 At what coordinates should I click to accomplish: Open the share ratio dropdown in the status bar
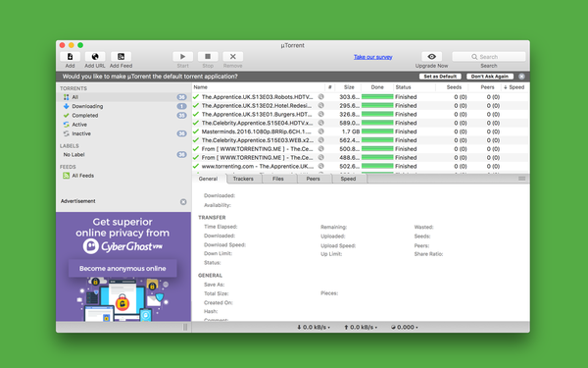(404, 327)
